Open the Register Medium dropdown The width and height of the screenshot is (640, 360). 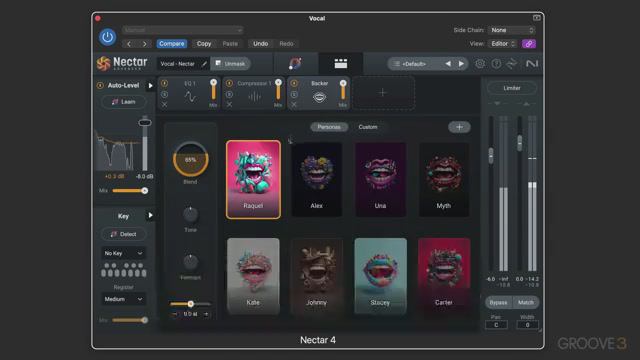pyautogui.click(x=124, y=299)
